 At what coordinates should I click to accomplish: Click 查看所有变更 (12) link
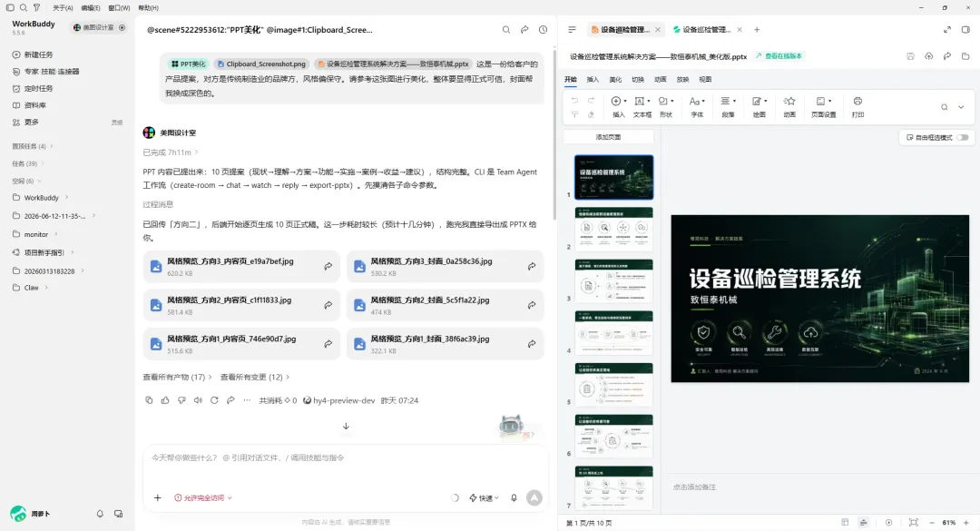click(255, 377)
